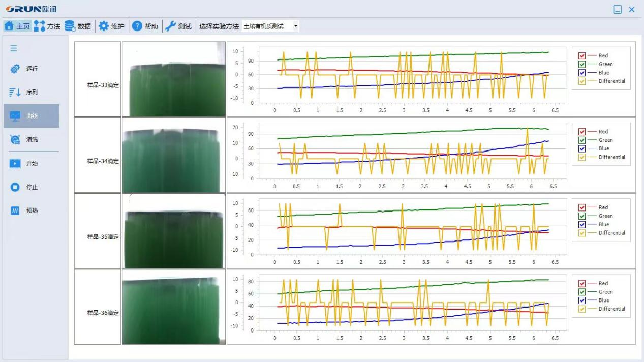Open the 测试 wrench icon
The height and width of the screenshot is (362, 644).
click(x=171, y=26)
